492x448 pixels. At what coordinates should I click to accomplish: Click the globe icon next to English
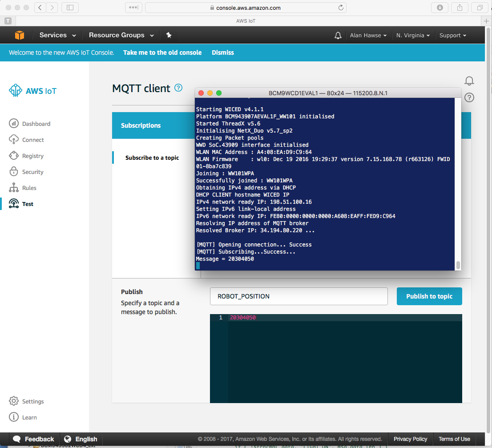coord(68,439)
